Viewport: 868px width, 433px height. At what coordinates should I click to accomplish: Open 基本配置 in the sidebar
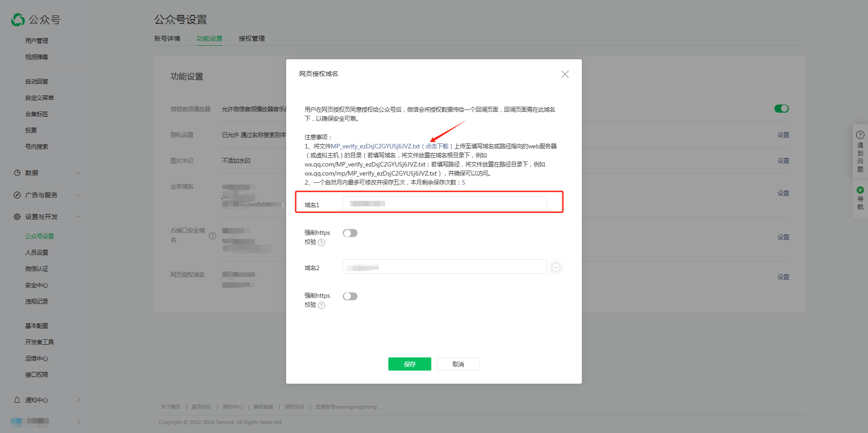[x=37, y=326]
